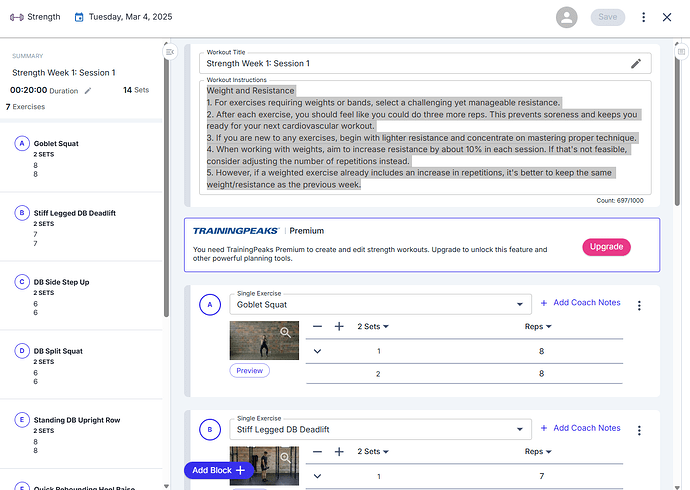Click the 14 Sets summary text

[x=136, y=90]
